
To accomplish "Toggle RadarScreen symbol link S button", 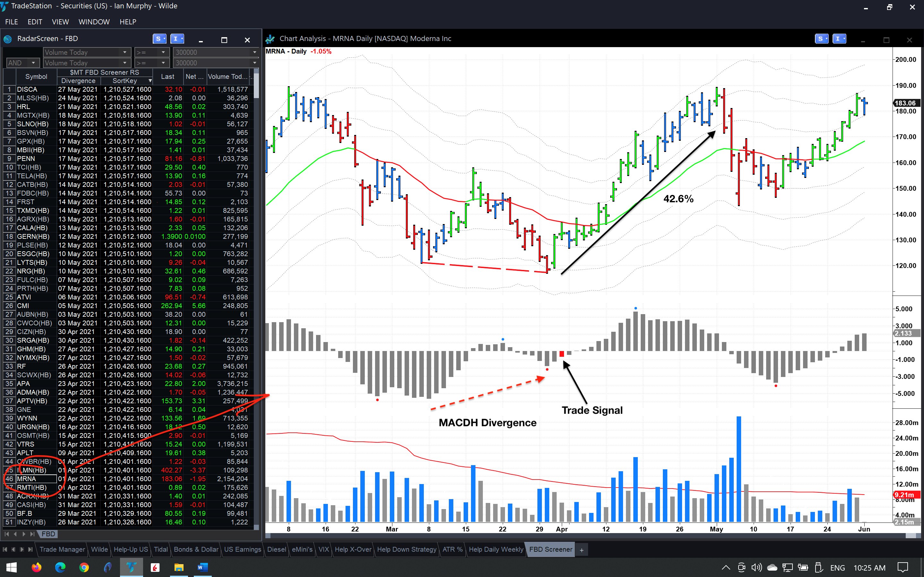I will [159, 39].
